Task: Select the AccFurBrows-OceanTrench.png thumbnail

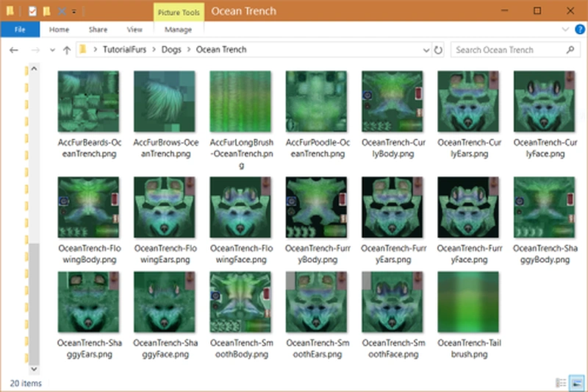Action: 164,101
